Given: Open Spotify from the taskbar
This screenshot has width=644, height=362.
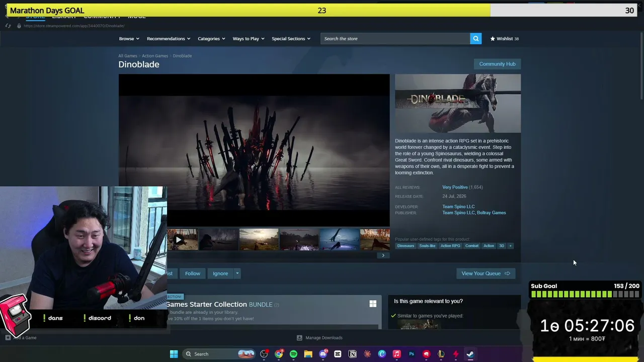Looking at the screenshot, I should (x=293, y=354).
